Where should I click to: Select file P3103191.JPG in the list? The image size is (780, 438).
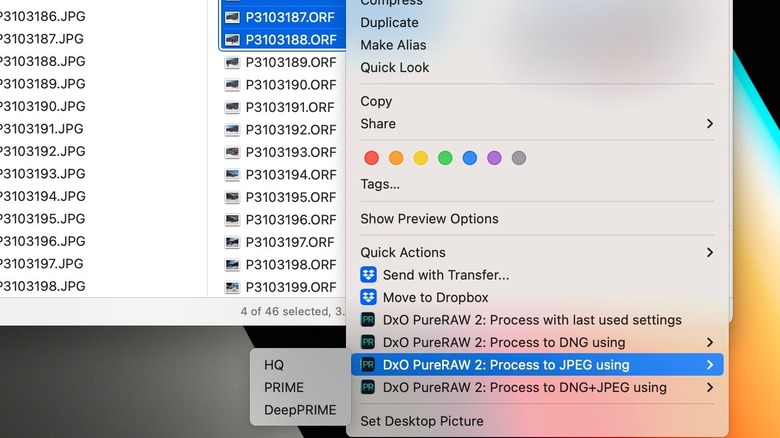pos(41,128)
